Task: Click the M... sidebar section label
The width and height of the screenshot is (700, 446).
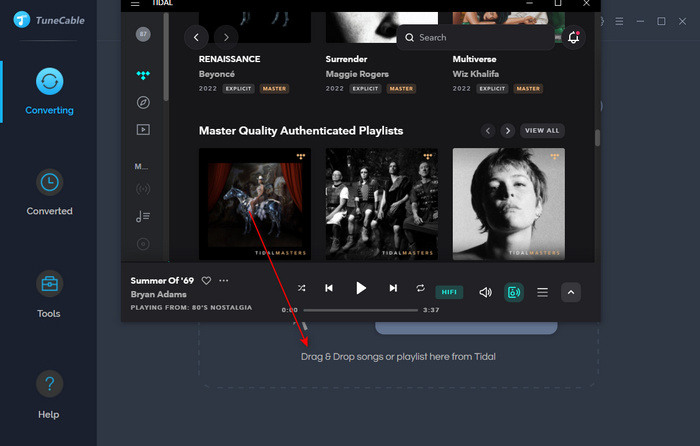Action: (x=141, y=167)
